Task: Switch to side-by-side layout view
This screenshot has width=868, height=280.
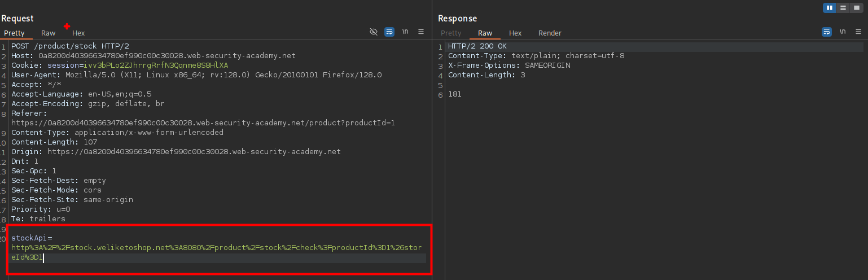Action: coord(830,8)
